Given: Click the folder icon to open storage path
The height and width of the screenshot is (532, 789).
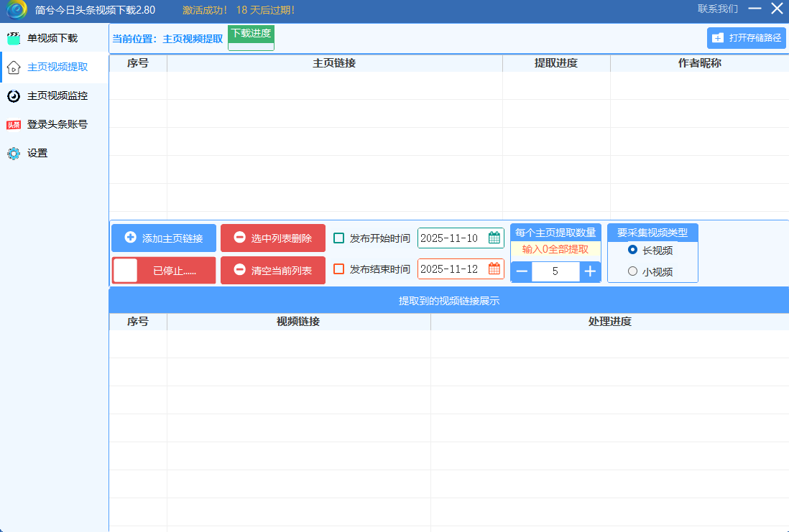Looking at the screenshot, I should [x=717, y=38].
